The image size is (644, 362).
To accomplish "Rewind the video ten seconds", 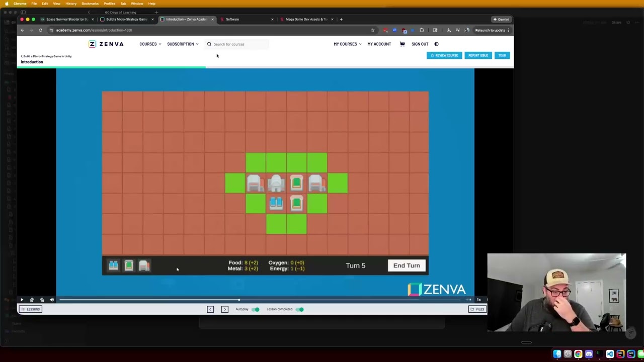I will coord(32,300).
